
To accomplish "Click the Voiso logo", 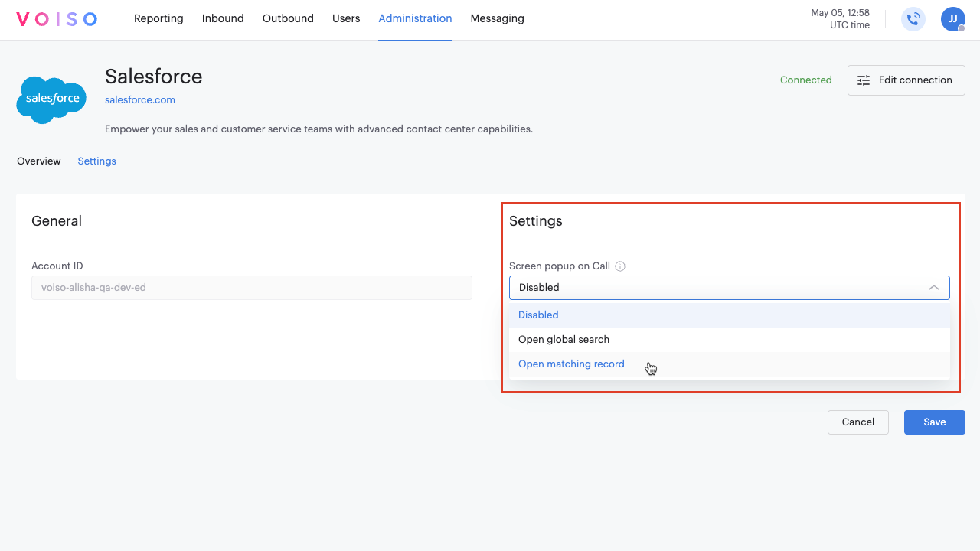I will point(57,19).
